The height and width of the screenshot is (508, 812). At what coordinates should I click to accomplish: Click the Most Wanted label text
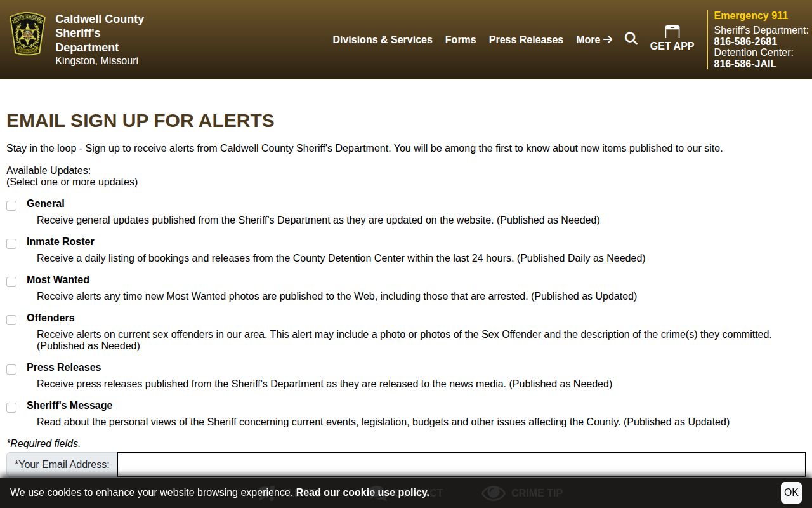point(58,279)
